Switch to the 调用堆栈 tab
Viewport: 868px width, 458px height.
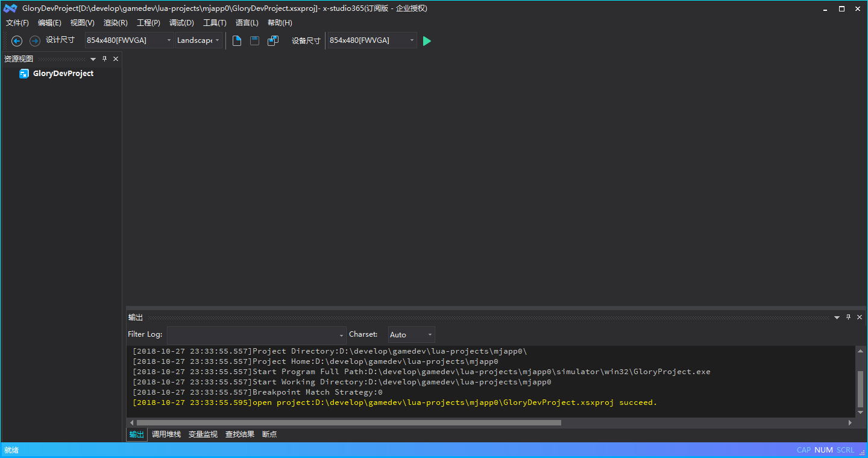tap(166, 434)
